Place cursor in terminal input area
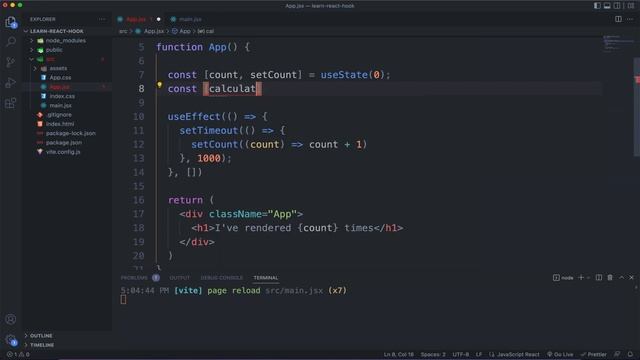 click(123, 300)
